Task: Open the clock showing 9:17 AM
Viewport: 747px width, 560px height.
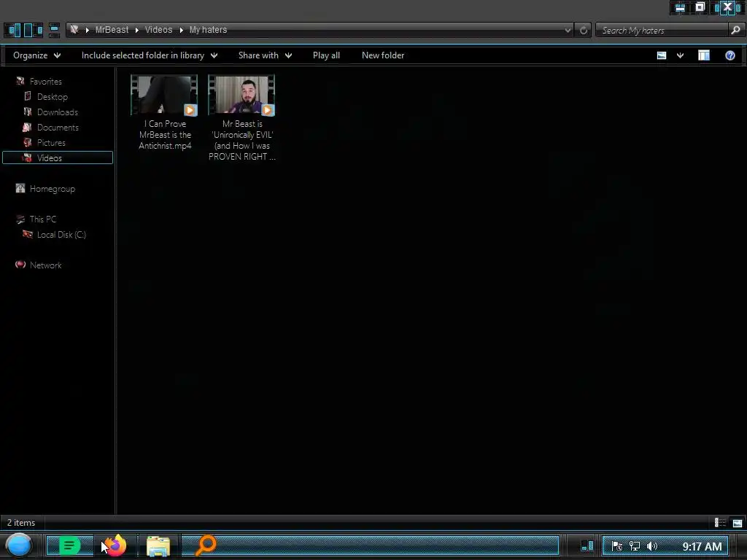Action: pos(702,546)
